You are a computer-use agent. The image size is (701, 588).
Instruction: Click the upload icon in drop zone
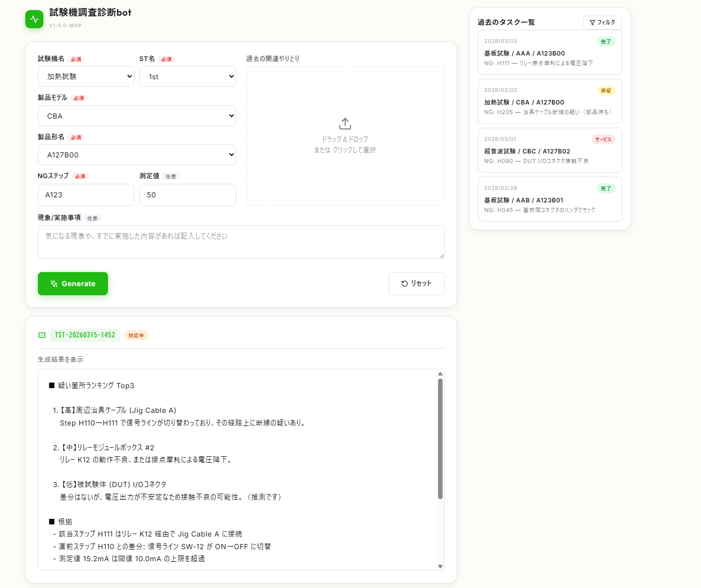pyautogui.click(x=345, y=124)
